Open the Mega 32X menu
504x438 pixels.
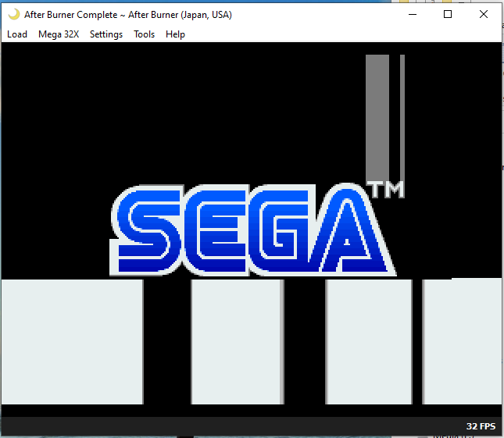coord(59,34)
